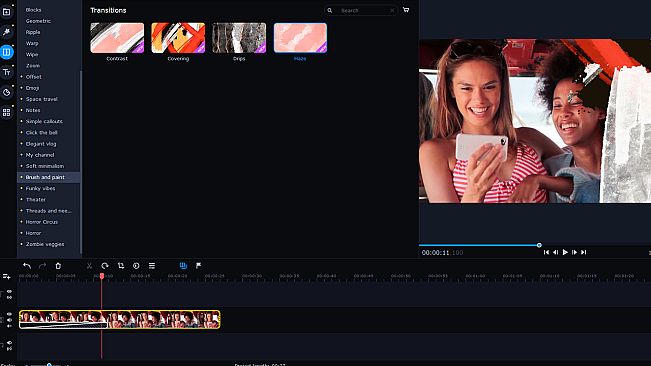Open the My channel category
651x366 pixels.
[40, 155]
